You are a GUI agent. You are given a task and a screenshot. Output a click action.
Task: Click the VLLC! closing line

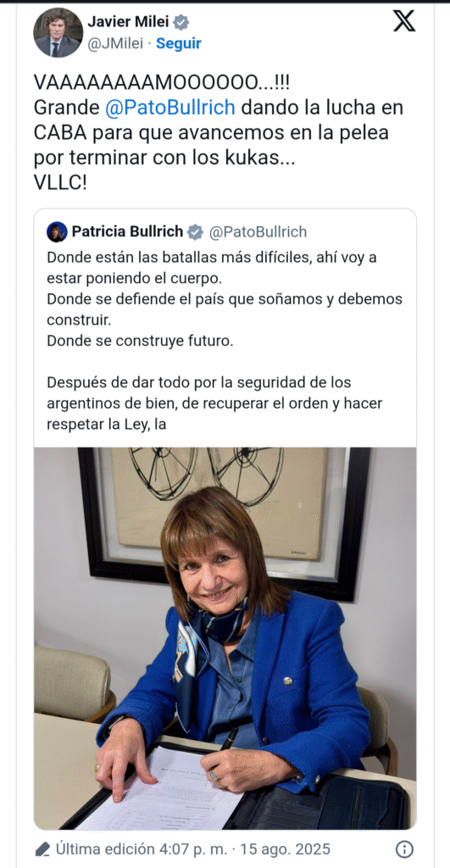click(x=60, y=183)
